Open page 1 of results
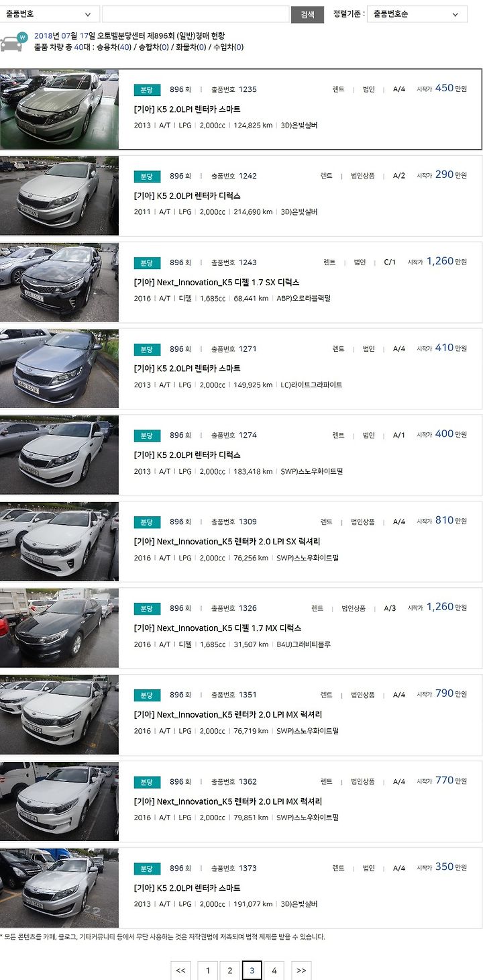This screenshot has height=980, width=483. pos(208,971)
